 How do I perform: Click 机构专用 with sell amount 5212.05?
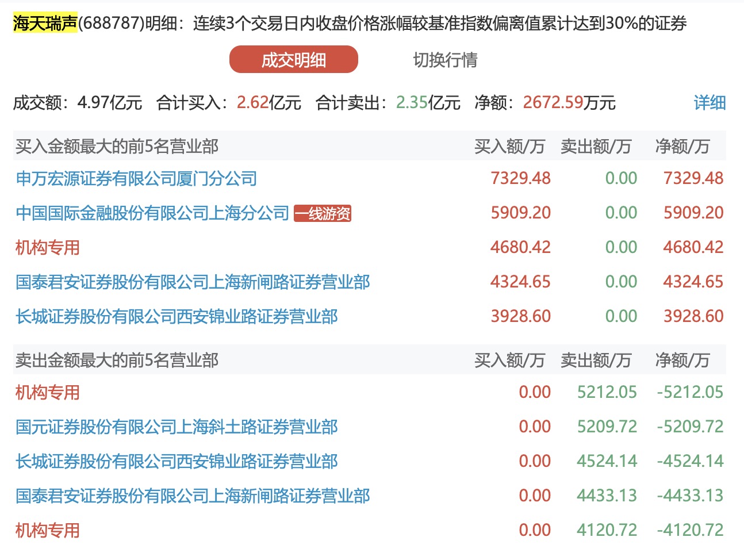[48, 393]
